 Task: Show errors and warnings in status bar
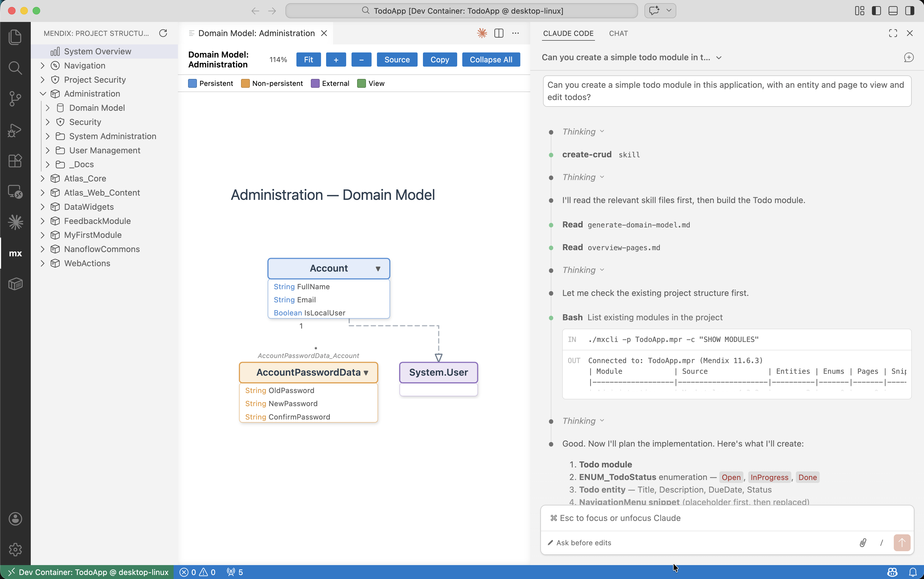click(x=197, y=572)
